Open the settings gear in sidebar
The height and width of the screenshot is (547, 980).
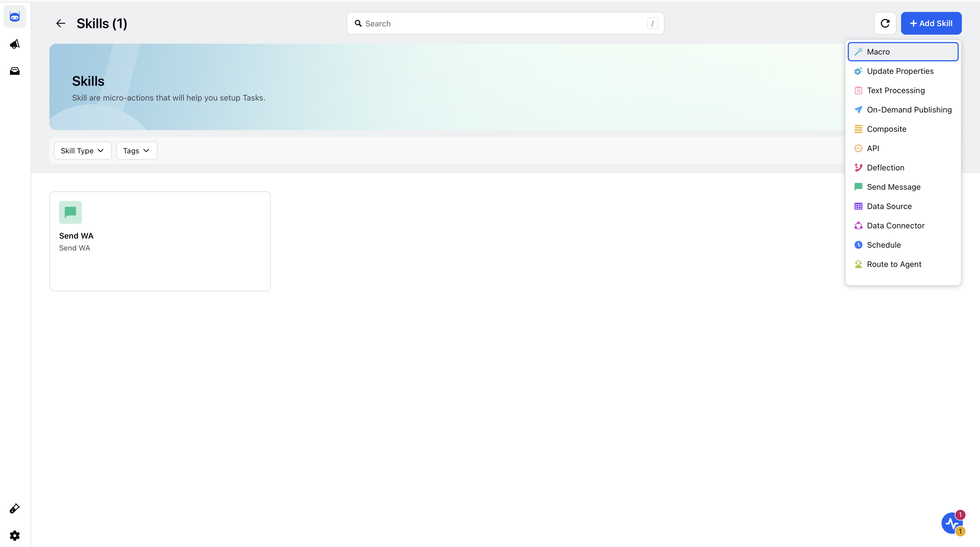[x=15, y=536]
